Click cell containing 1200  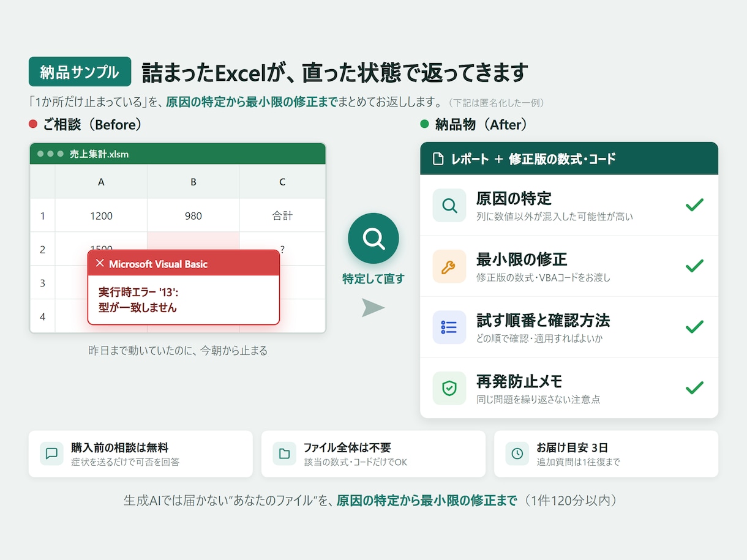click(101, 215)
